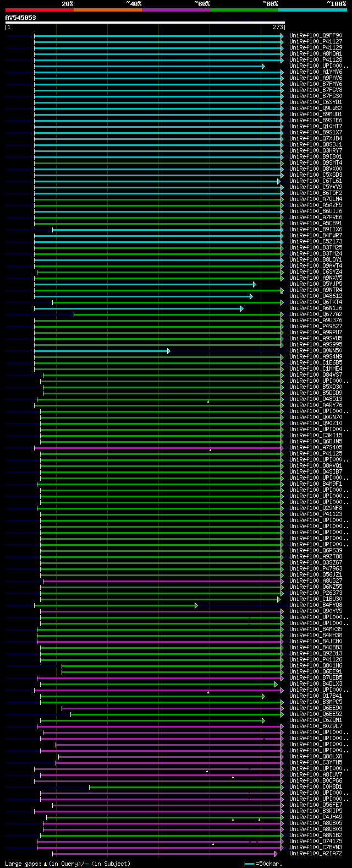Screen dimensions: 352x868
Task: Click hit label UniRef100_P49627
Action: point(316,327)
